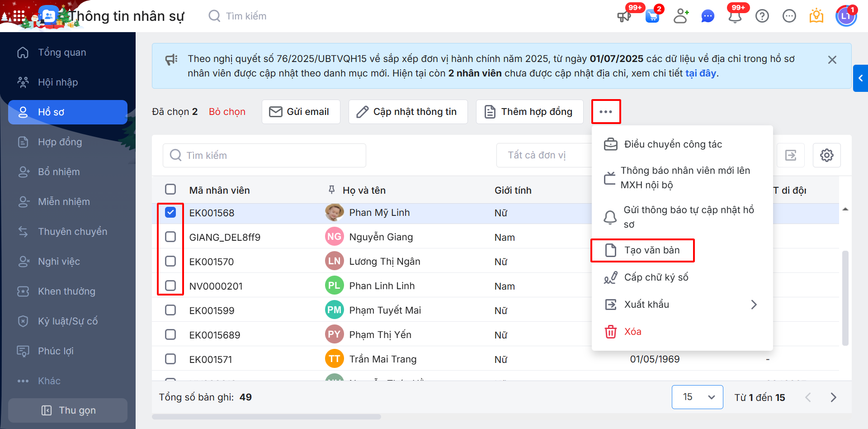This screenshot has height=429, width=868.
Task: Click Thêm hợp đồng button
Action: tap(530, 112)
